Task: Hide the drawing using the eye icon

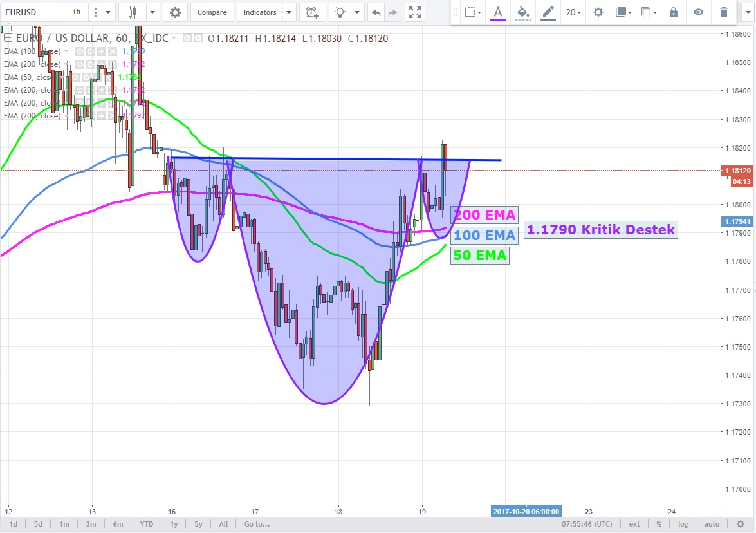Action: 699,12
